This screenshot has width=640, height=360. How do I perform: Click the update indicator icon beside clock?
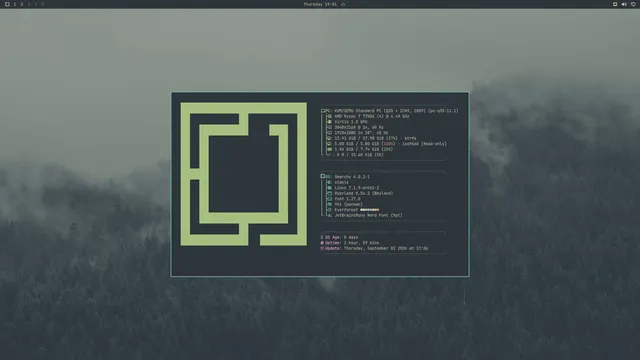343,4
